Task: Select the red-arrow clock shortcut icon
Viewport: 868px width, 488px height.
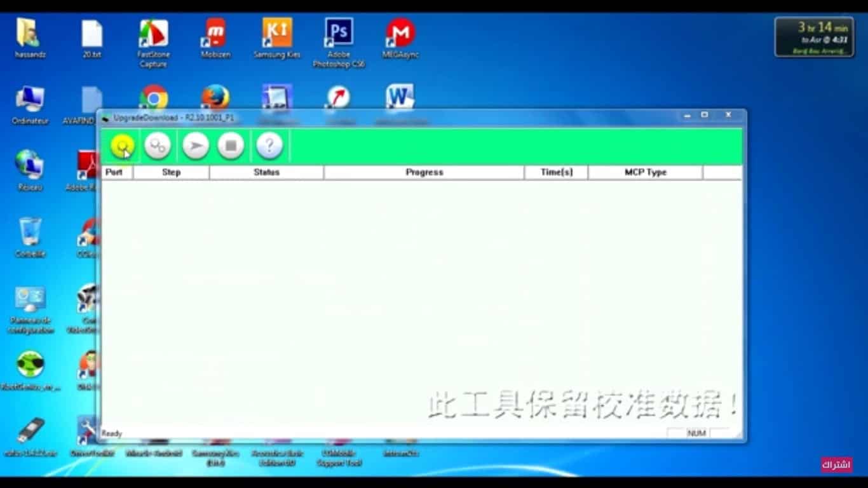Action: point(339,97)
